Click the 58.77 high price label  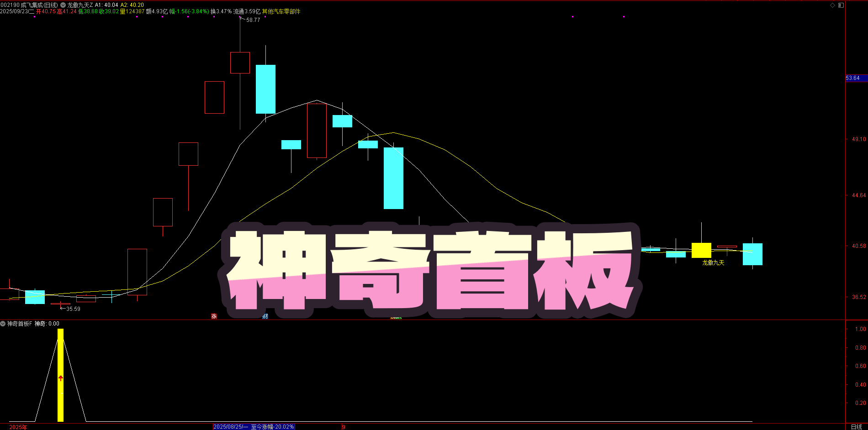pyautogui.click(x=253, y=20)
